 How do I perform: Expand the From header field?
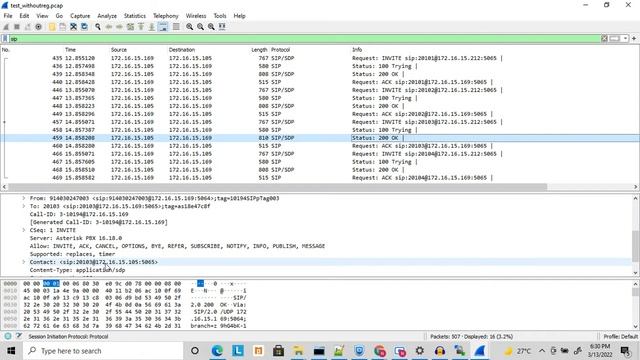[24, 198]
